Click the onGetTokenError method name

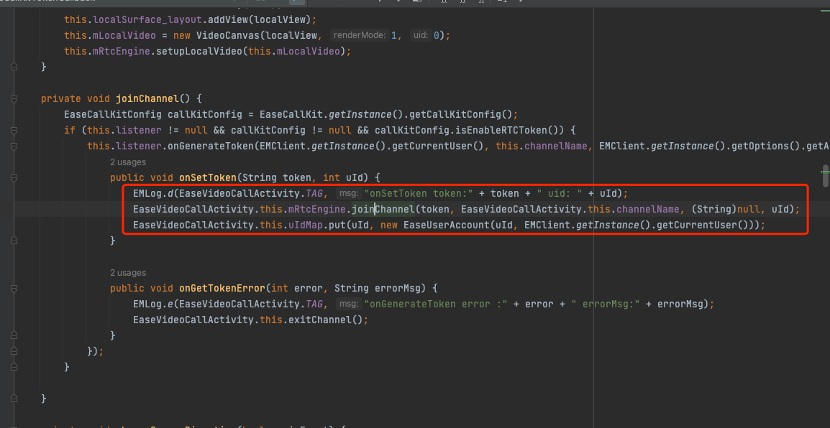pos(222,288)
